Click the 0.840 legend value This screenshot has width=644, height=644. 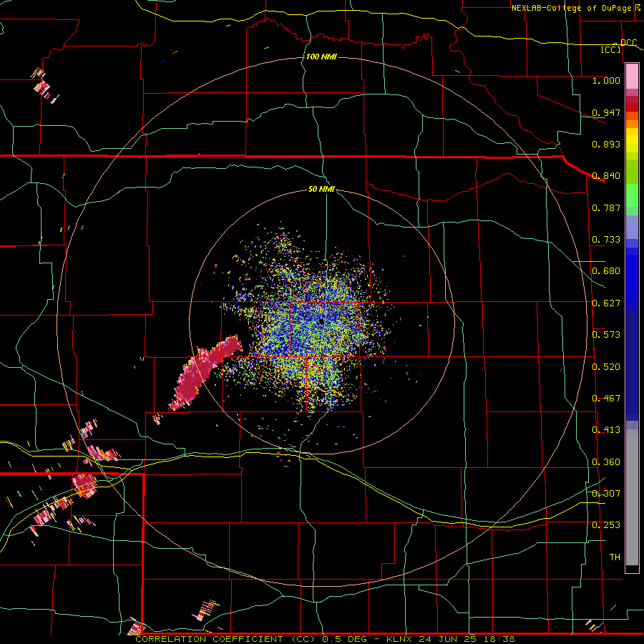(606, 176)
